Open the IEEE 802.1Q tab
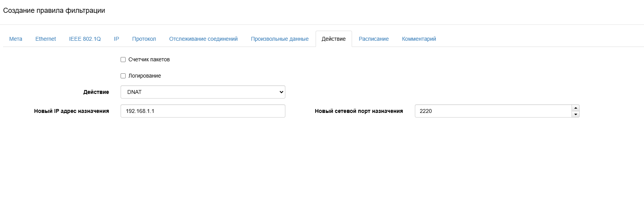Image resolution: width=644 pixels, height=220 pixels. [x=85, y=39]
